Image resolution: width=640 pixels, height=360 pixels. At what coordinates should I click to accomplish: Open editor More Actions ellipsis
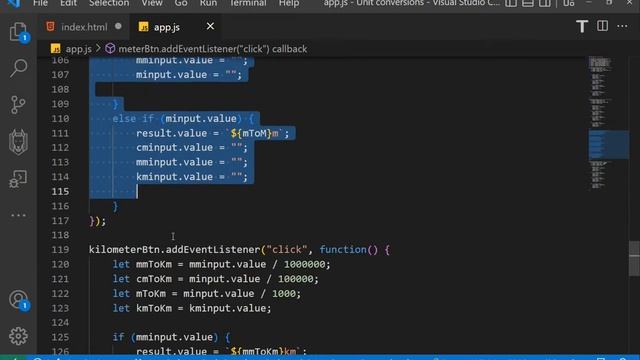click(622, 26)
